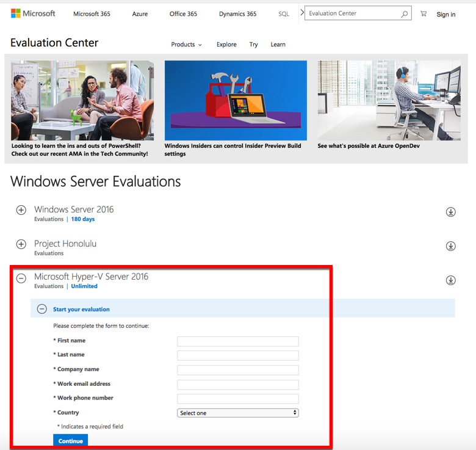Focus the Work email address field
Viewport: 476px width, 450px height.
point(238,385)
